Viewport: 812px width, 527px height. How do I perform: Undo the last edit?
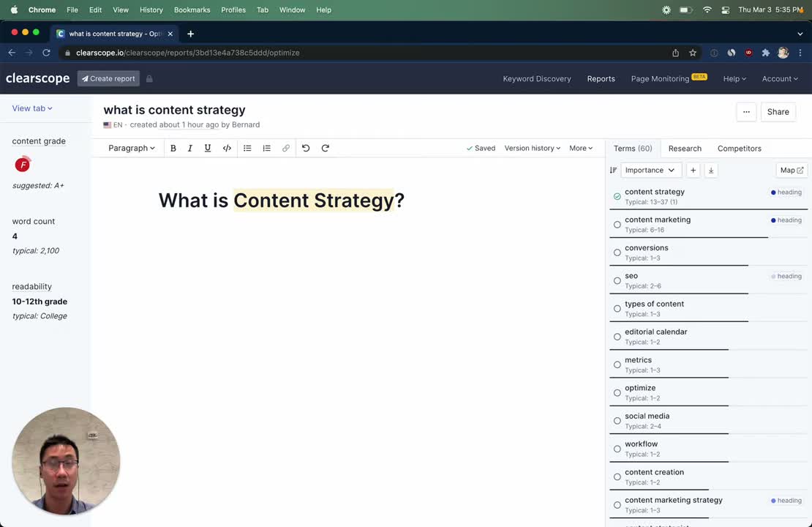point(306,148)
